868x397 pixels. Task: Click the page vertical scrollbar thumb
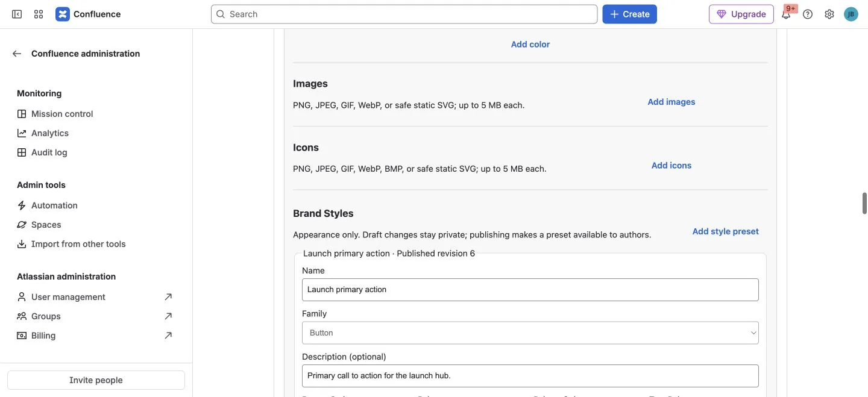pyautogui.click(x=864, y=204)
